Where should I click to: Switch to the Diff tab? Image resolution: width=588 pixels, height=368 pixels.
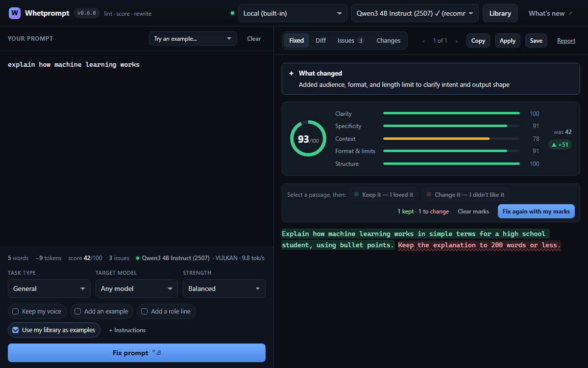321,41
